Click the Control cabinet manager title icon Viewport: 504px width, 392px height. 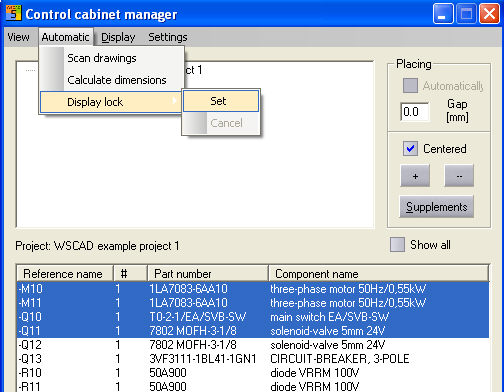(x=13, y=13)
